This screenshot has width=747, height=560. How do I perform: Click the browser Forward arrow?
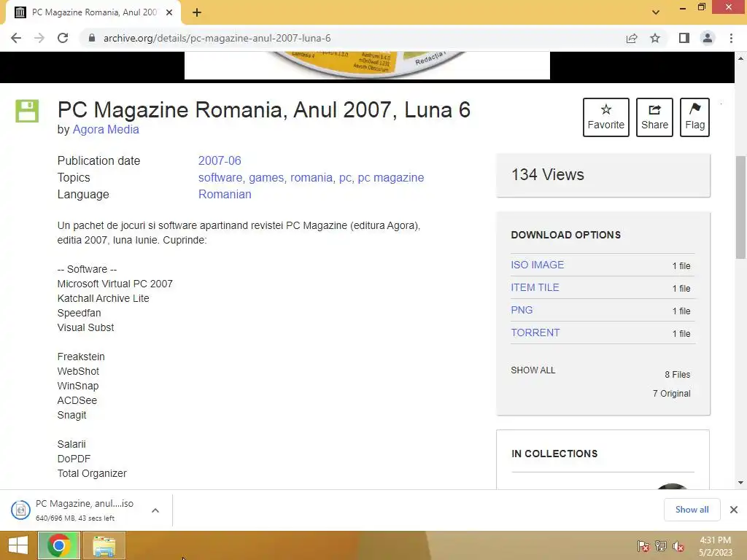tap(39, 38)
